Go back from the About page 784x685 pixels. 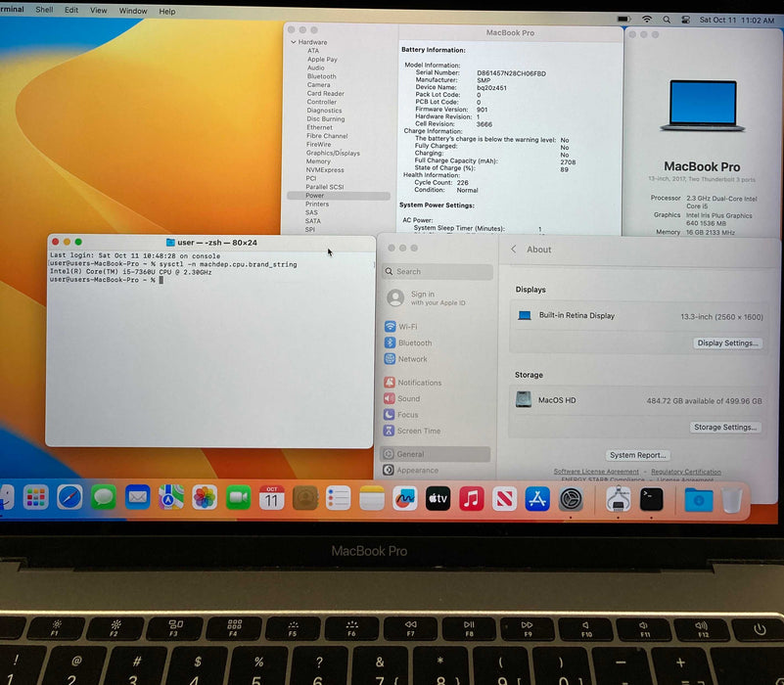515,250
